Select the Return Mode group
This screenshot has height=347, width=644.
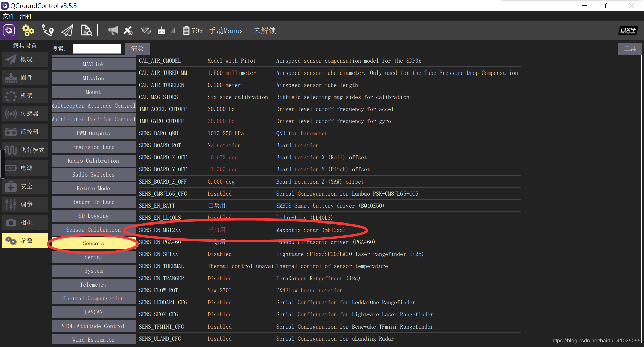(93, 188)
